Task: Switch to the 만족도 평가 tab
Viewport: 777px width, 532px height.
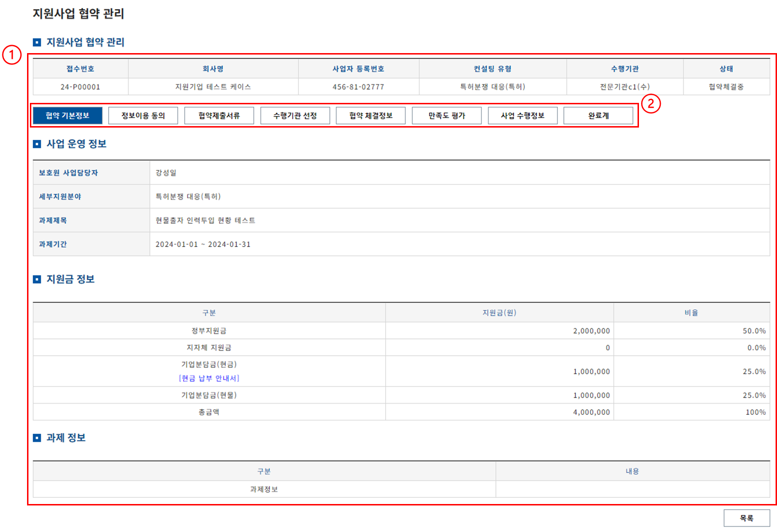Action: pyautogui.click(x=446, y=116)
